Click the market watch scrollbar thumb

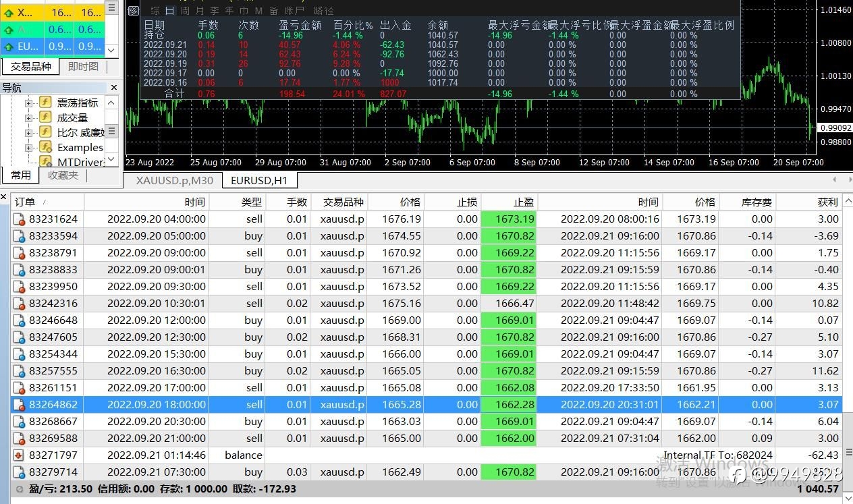pyautogui.click(x=112, y=8)
